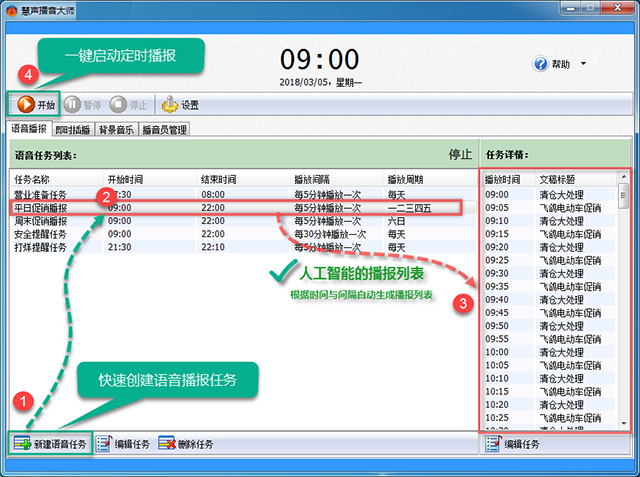The height and width of the screenshot is (477, 640).
Task: Click the 一二三四五 period cell
Action: pyautogui.click(x=409, y=208)
